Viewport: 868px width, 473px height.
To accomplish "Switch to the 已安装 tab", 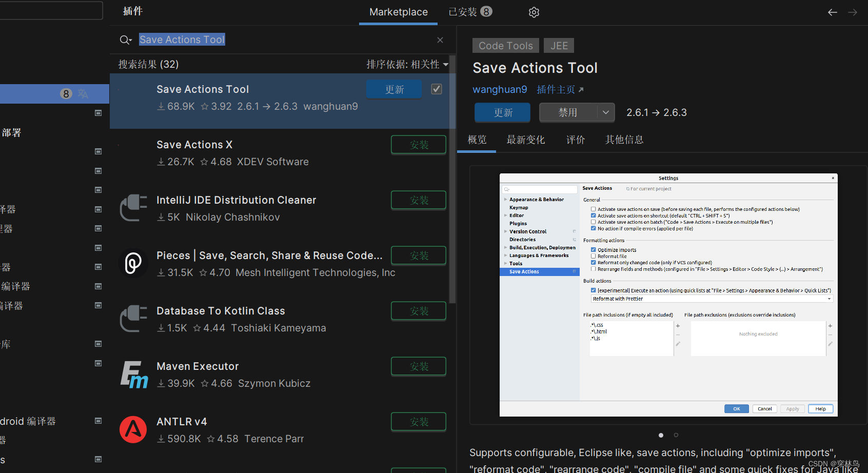I will [x=470, y=12].
